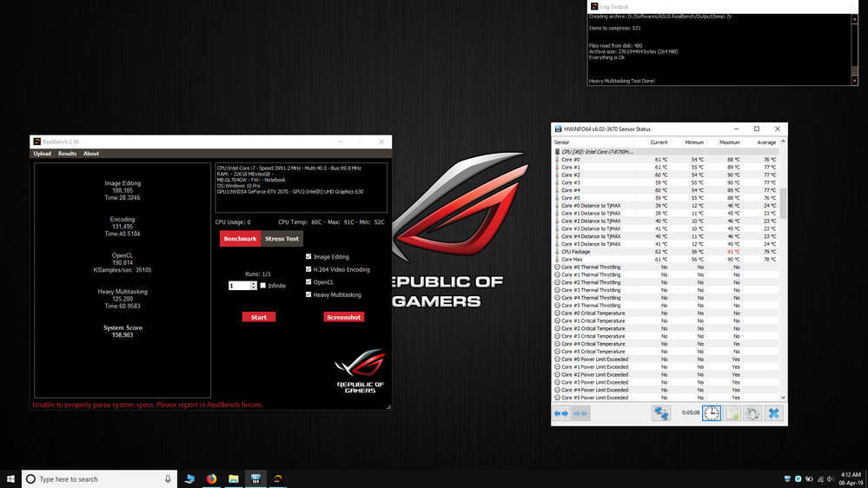Click Core #0 Thermal Throttling status icon
The image size is (868, 488).
click(x=558, y=267)
